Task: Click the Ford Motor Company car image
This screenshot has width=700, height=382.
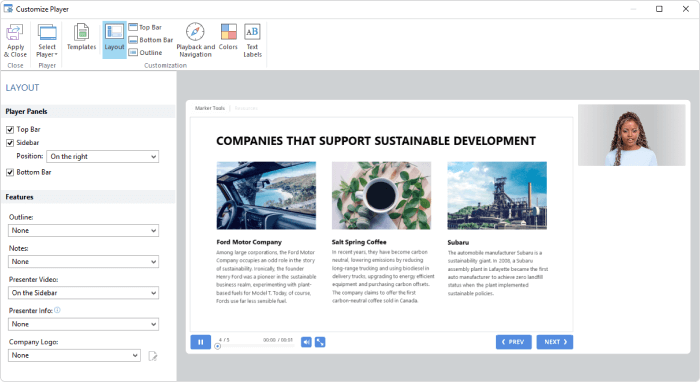Action: tap(266, 195)
